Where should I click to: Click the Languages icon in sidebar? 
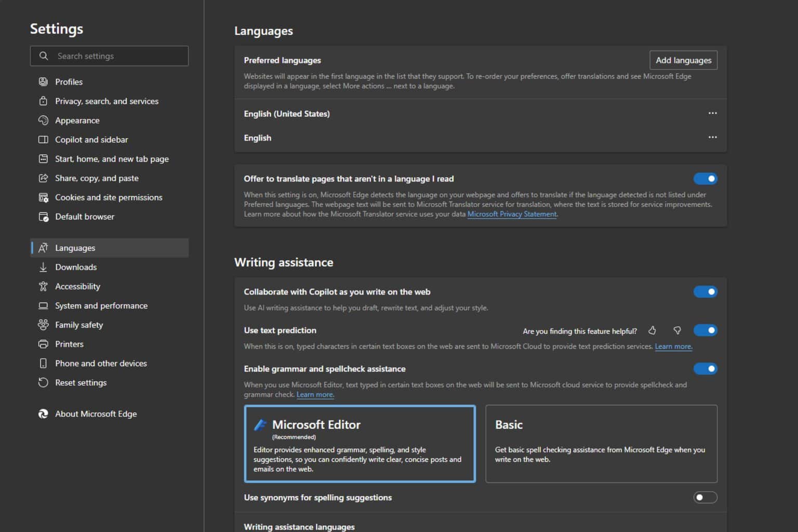[43, 248]
